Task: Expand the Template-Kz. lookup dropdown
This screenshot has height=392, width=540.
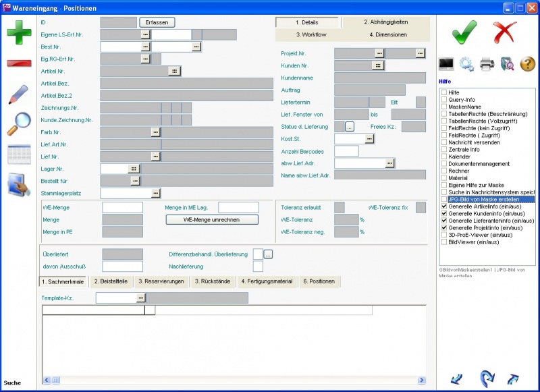Action: click(x=141, y=298)
